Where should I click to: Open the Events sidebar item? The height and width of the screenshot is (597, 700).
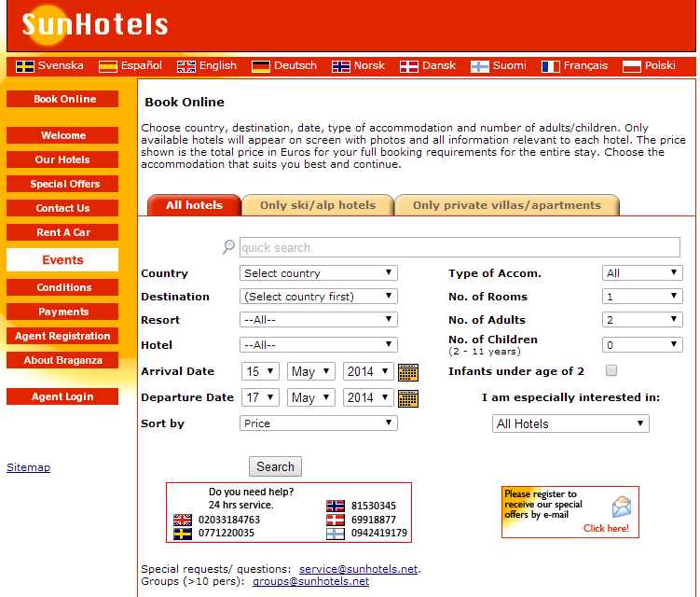[62, 259]
